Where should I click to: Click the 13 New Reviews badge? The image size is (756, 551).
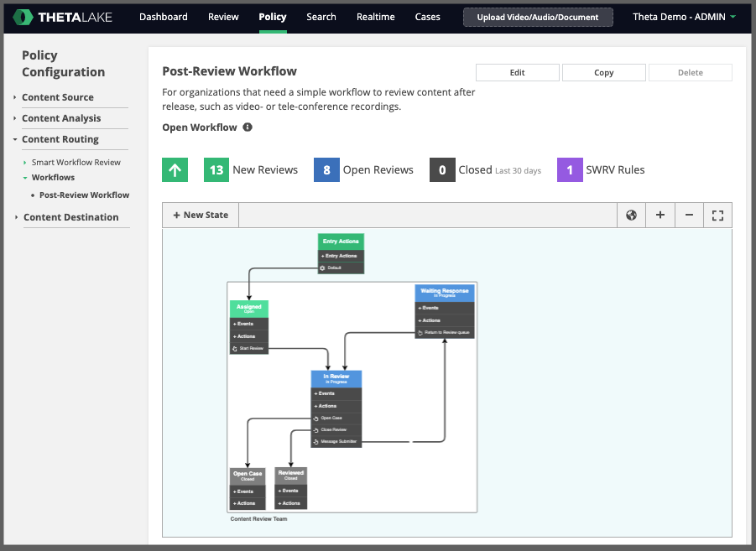click(x=216, y=169)
